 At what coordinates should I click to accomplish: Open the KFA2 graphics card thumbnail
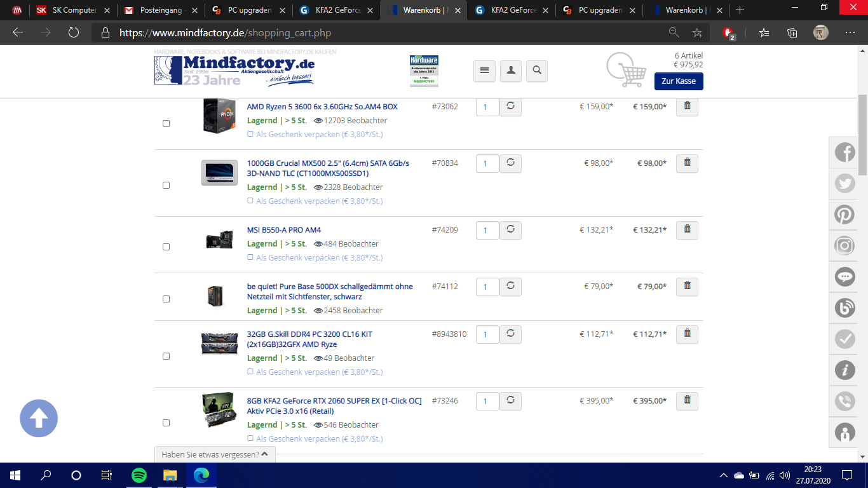tap(219, 410)
